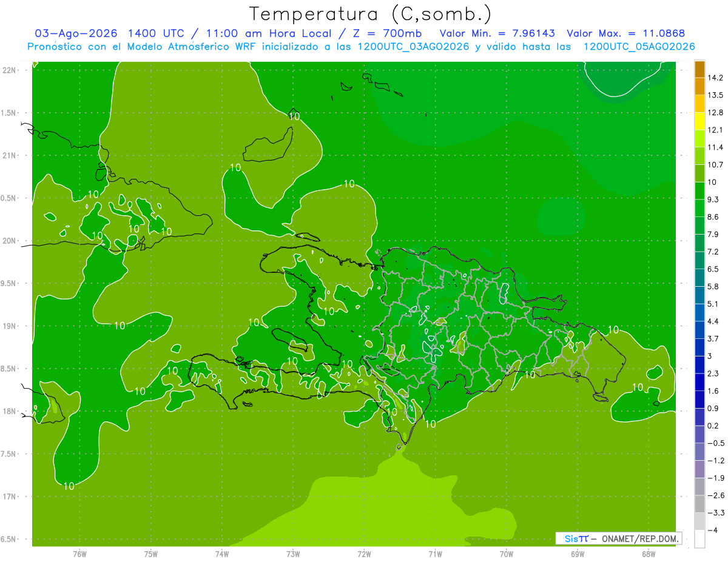This screenshot has height=562, width=728.
Task: Pick the white swatch below -4
Action: 699,538
